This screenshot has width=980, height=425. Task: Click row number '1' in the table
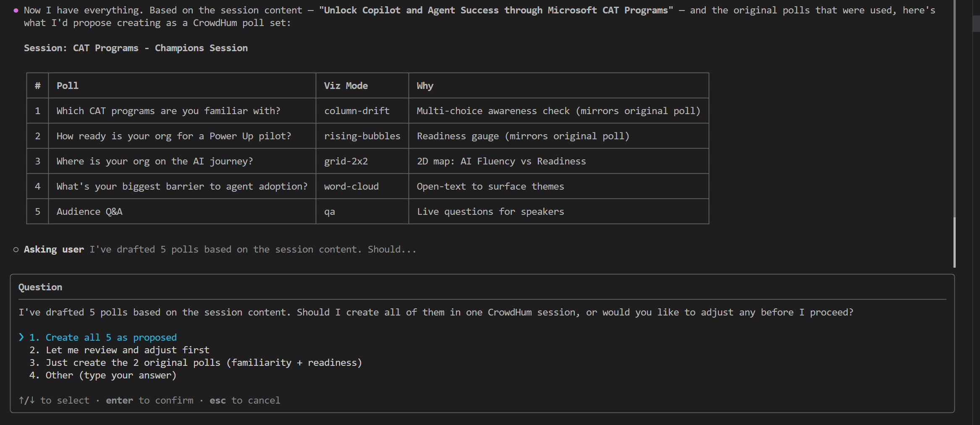[38, 111]
